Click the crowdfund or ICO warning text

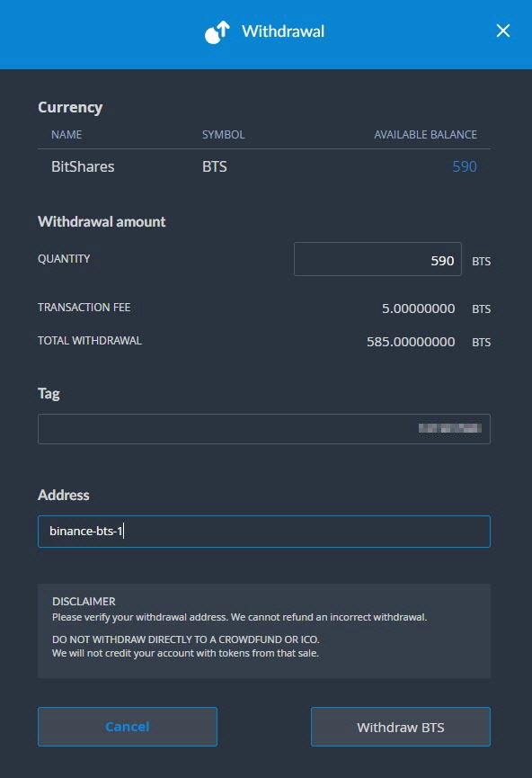coord(185,639)
